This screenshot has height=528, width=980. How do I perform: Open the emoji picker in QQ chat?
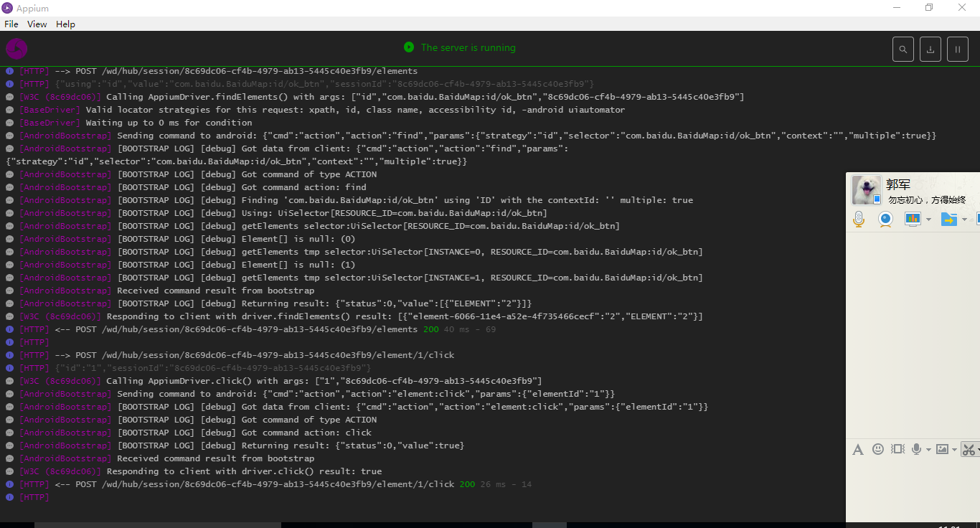[x=878, y=449]
